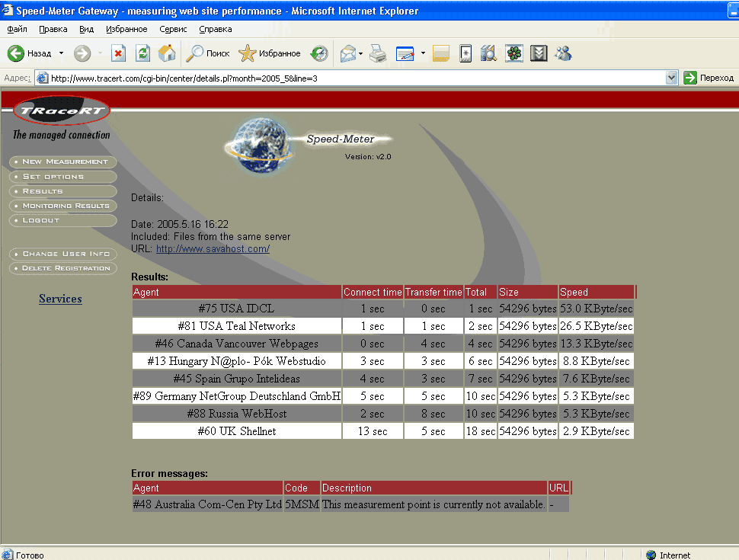Open Favorites (Избранное) star button
The image size is (739, 560).
[269, 53]
